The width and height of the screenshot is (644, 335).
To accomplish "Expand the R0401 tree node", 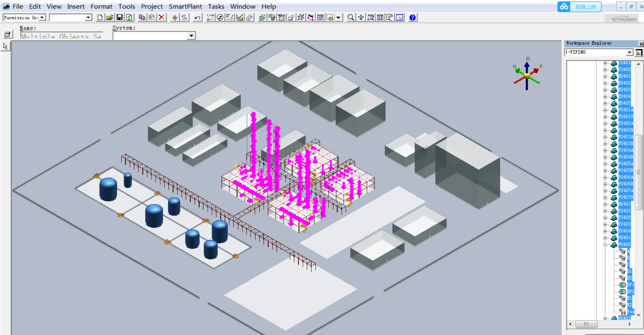I will pyautogui.click(x=605, y=204).
